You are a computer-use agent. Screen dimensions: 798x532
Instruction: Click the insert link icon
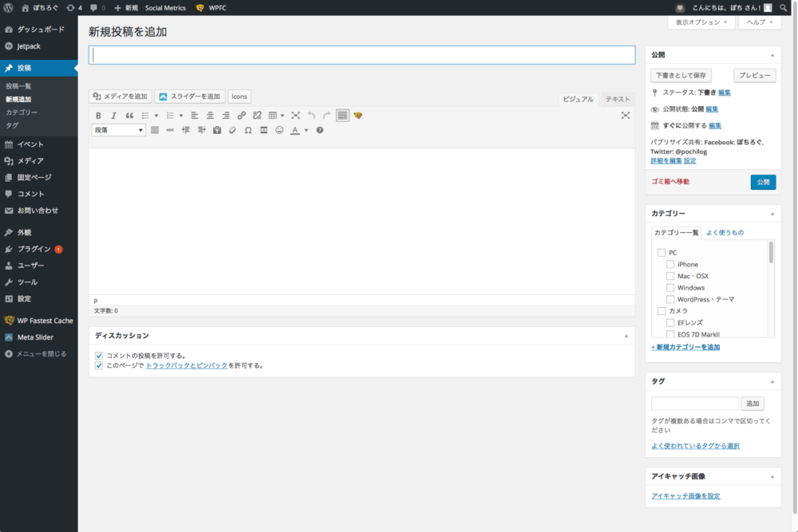tap(242, 116)
